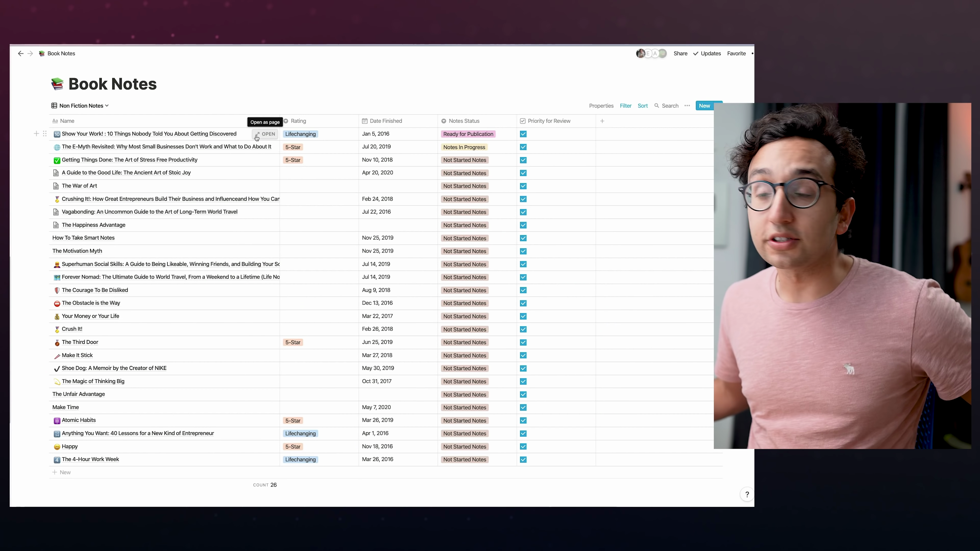Open the 5-Star rating select for The Third Door
This screenshot has width=980, height=551.
(293, 342)
